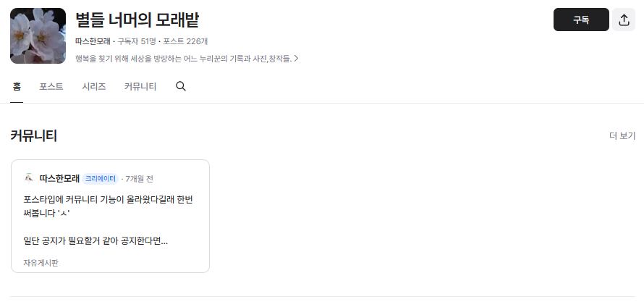Click the 7개월 전 post timestamp
Screen dimensions: 644x302
pyautogui.click(x=139, y=179)
